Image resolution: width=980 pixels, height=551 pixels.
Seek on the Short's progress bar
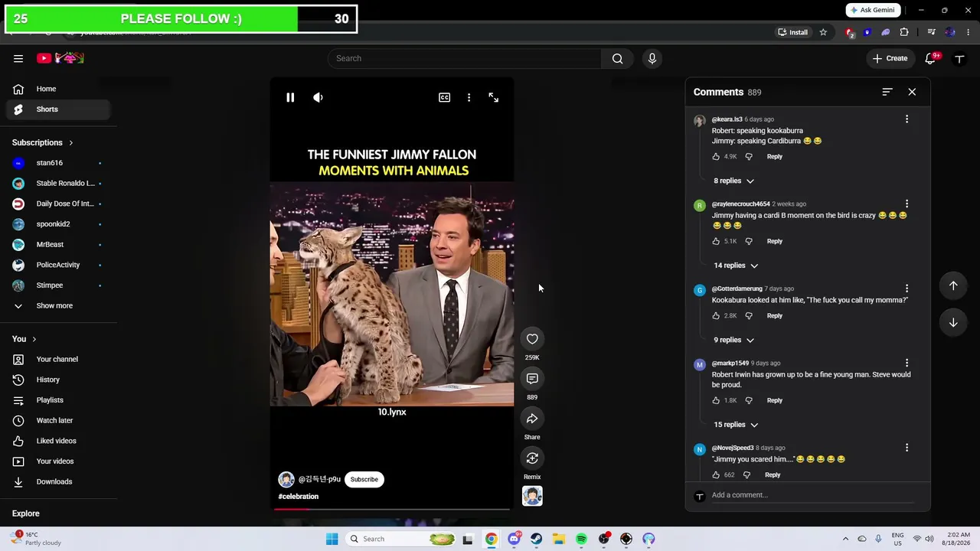pos(392,508)
